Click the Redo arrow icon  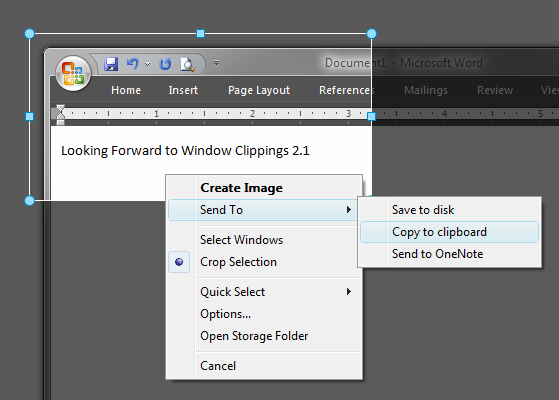(x=165, y=64)
